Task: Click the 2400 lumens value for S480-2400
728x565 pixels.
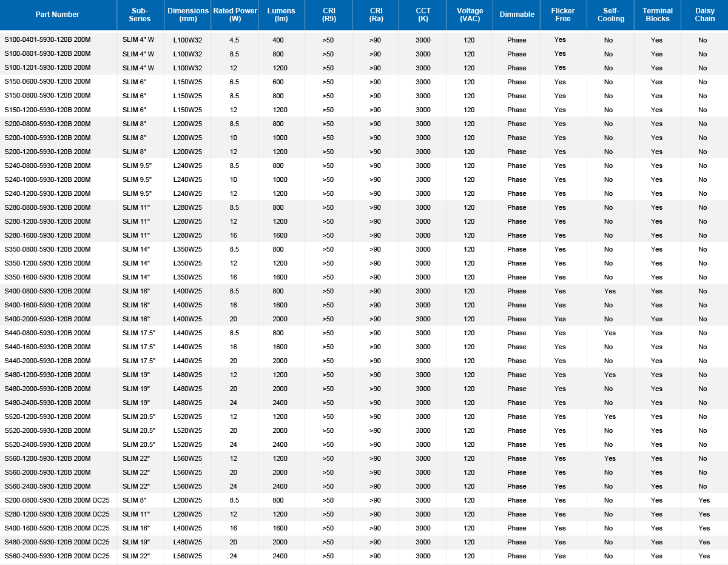Action: [281, 403]
